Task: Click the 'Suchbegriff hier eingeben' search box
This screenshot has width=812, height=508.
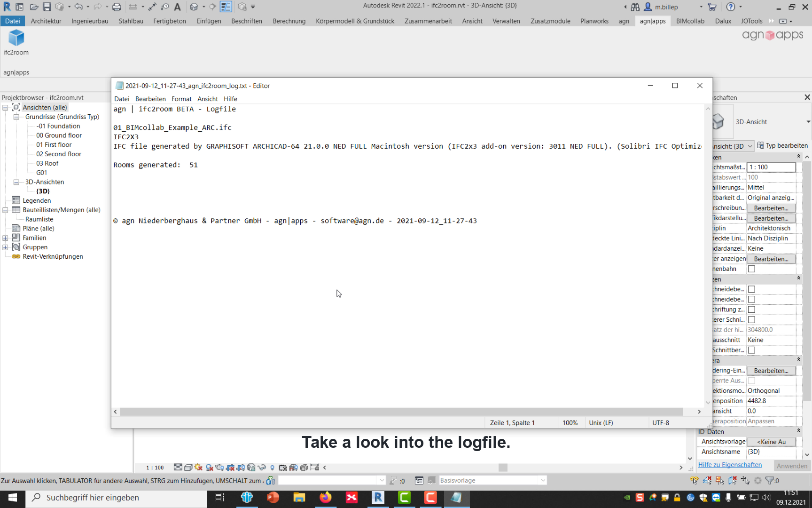Action: pos(116,498)
